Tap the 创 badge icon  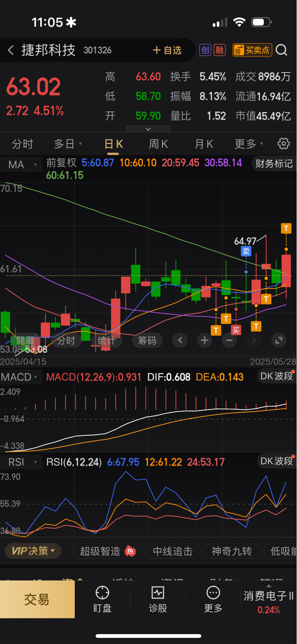point(205,50)
